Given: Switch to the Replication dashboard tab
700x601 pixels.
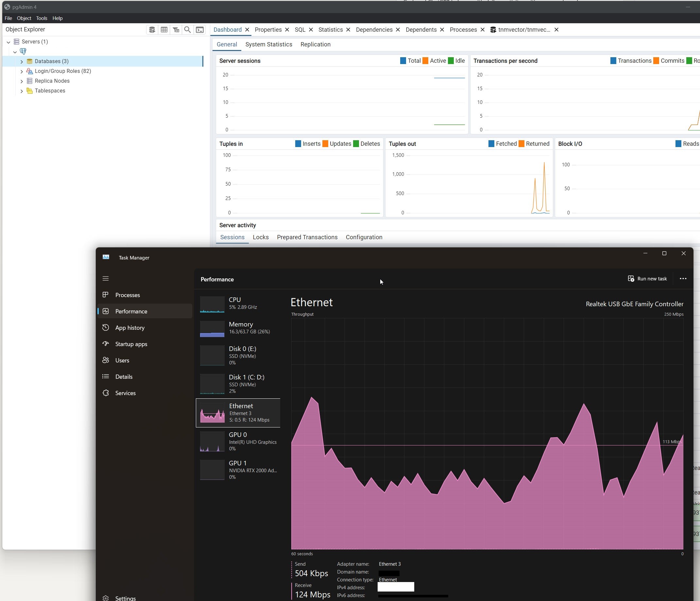Looking at the screenshot, I should pyautogui.click(x=315, y=44).
